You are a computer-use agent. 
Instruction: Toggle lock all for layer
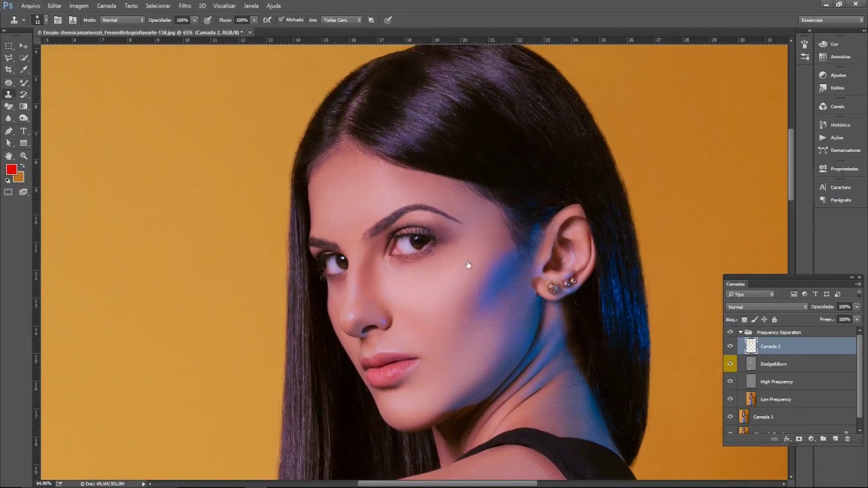pos(774,320)
